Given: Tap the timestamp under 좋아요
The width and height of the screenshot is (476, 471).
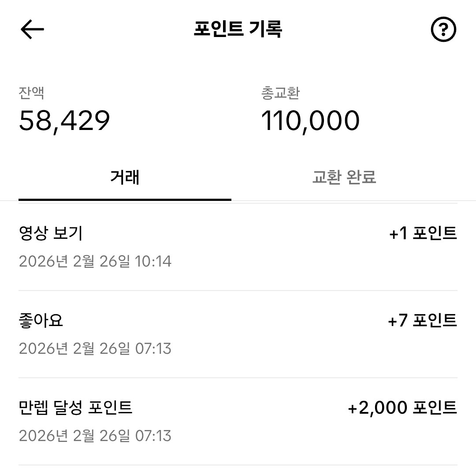Looking at the screenshot, I should [95, 349].
